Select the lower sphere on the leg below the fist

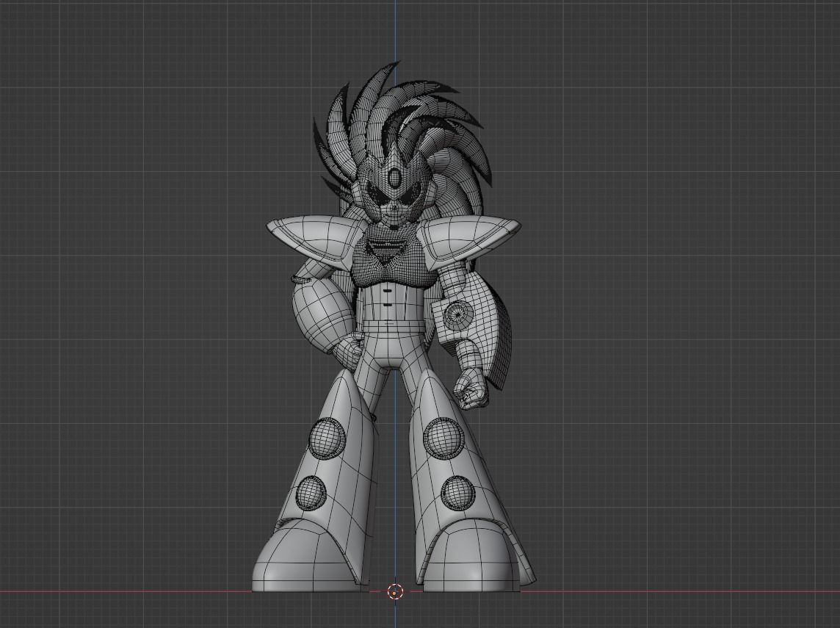coord(457,493)
